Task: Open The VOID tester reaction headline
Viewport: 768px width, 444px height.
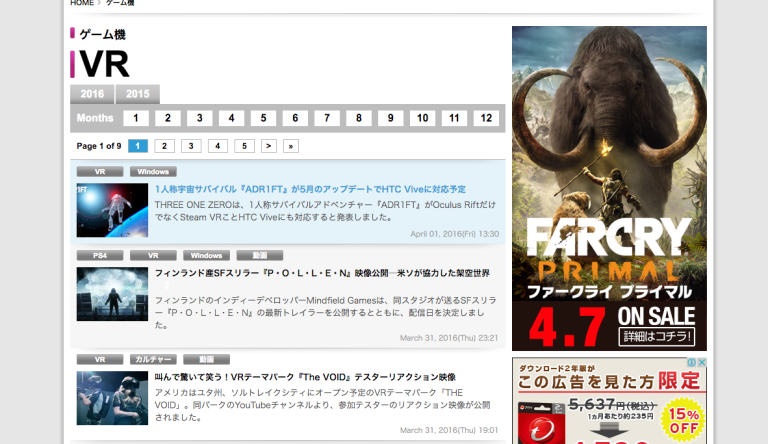Action: (305, 377)
